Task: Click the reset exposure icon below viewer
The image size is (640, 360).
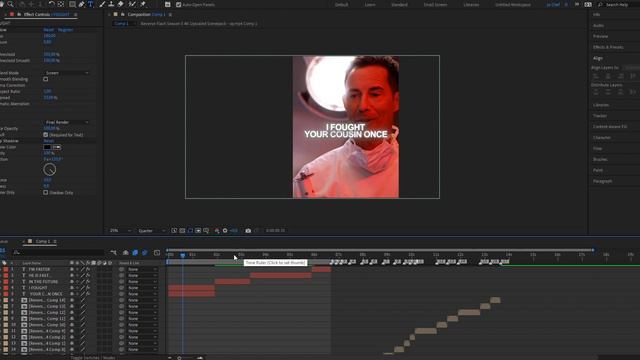Action: point(225,231)
